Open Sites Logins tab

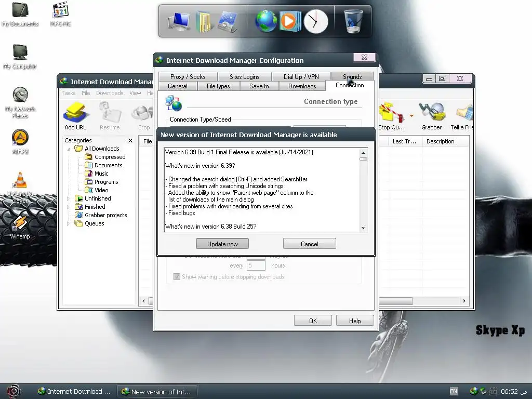tap(244, 77)
